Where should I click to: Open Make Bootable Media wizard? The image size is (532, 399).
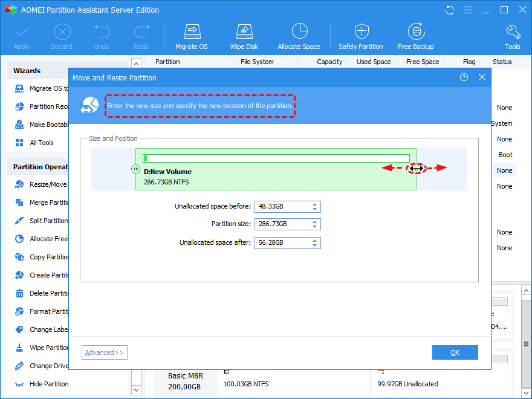click(x=41, y=125)
